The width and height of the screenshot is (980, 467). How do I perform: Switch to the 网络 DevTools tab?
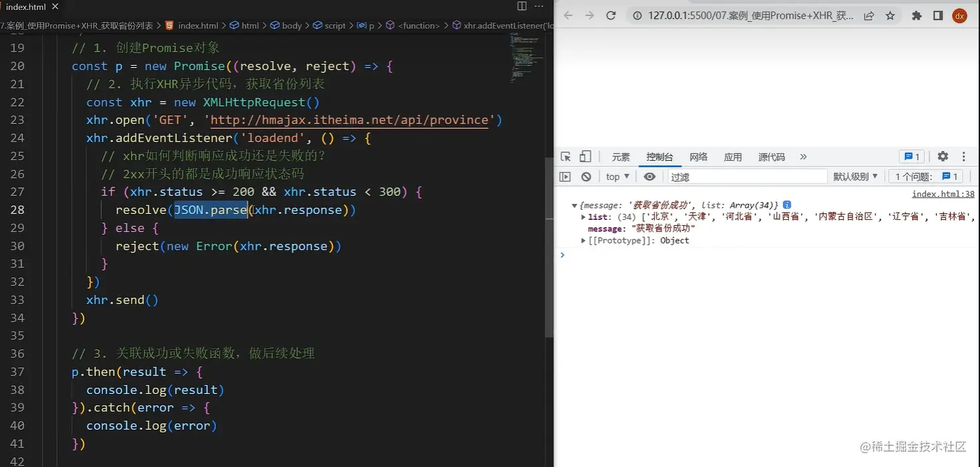(x=698, y=157)
